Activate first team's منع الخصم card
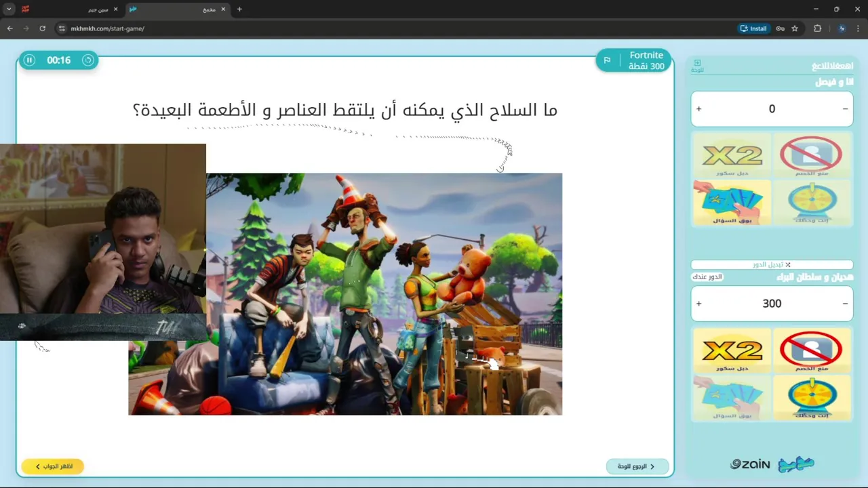The height and width of the screenshot is (488, 868). click(811, 157)
